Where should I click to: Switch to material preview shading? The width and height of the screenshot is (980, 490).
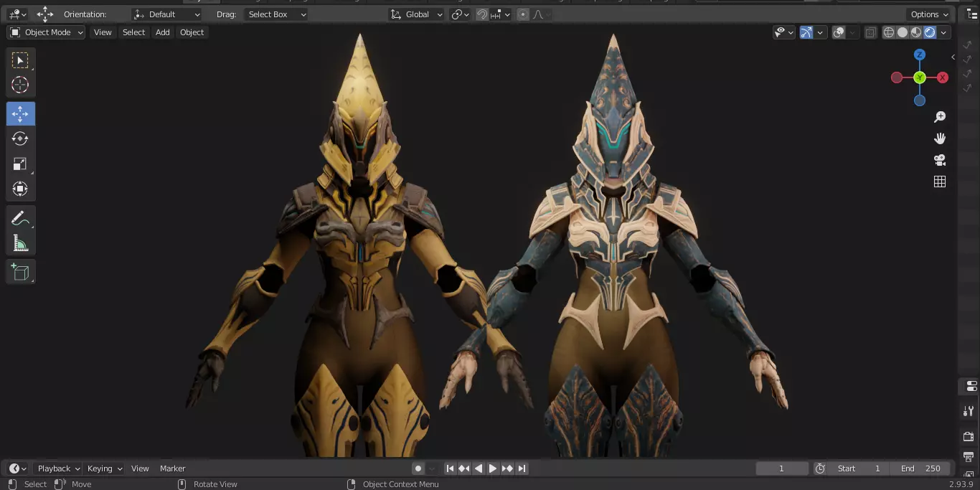pyautogui.click(x=916, y=32)
